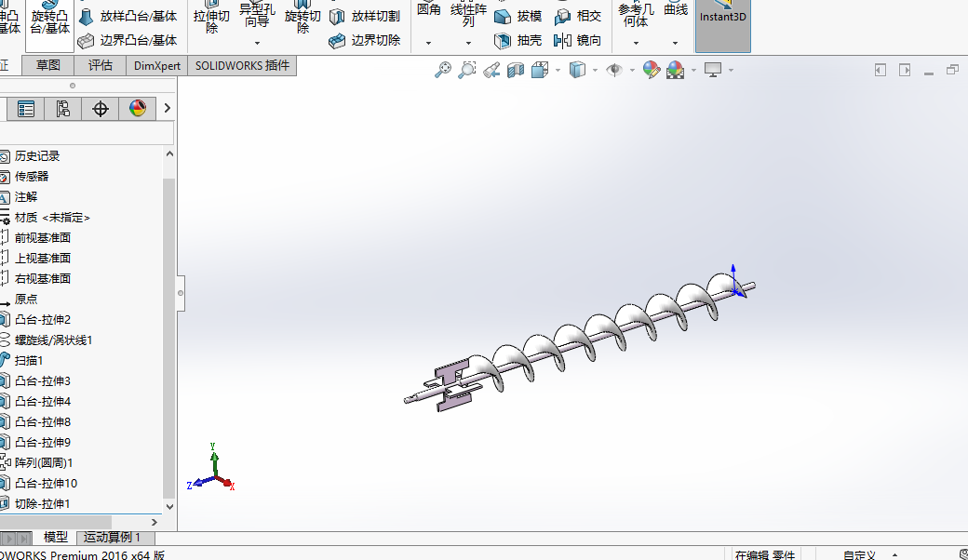968x560 pixels.
Task: Switch to the 模型 bottom tab
Action: click(56, 537)
